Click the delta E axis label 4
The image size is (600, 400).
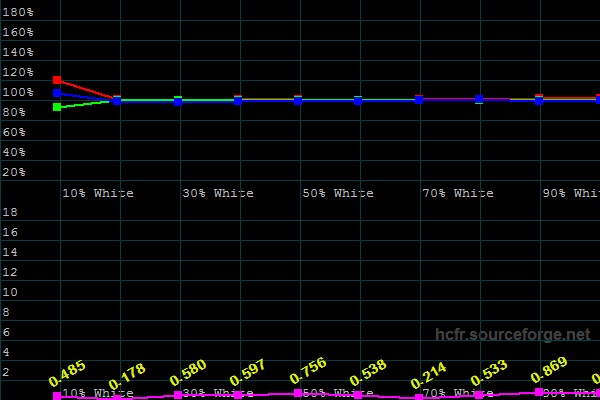pos(6,352)
